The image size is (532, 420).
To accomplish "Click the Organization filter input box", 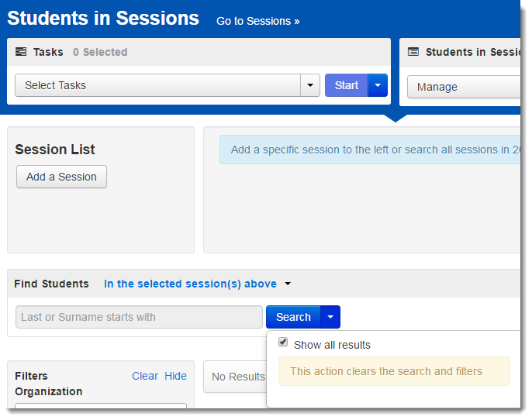I will click(101, 406).
